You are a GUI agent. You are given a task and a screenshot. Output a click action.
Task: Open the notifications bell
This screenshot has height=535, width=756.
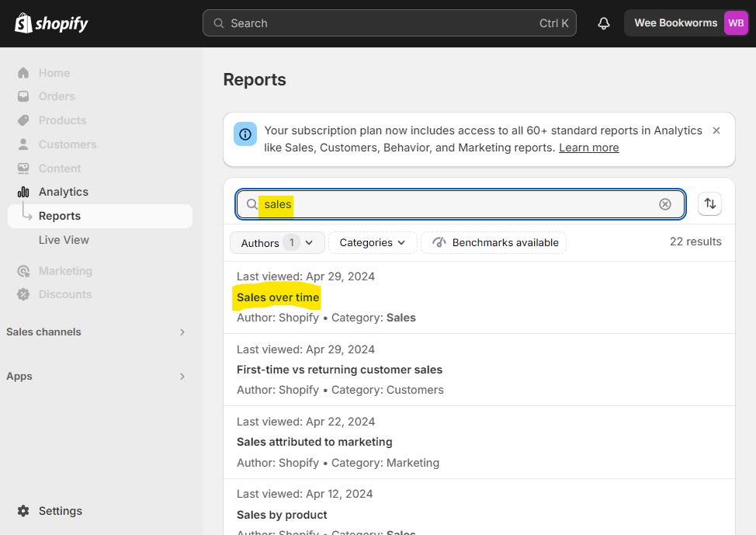coord(604,23)
